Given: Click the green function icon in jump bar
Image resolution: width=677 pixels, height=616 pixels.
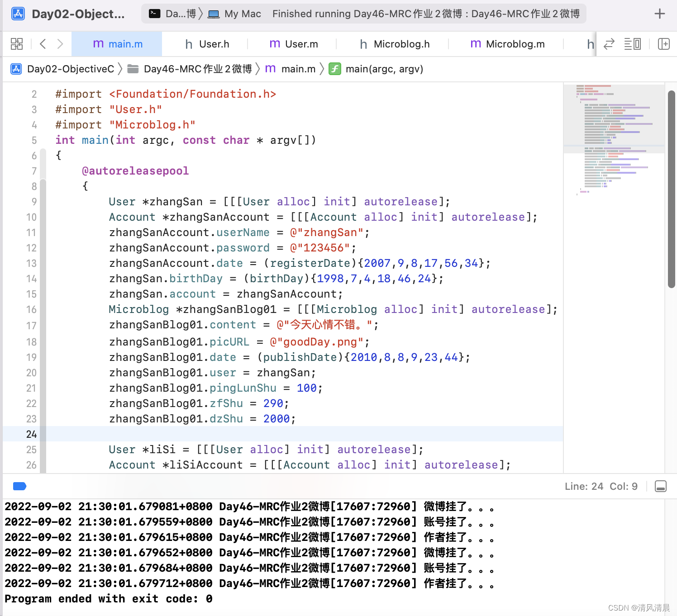Looking at the screenshot, I should (335, 69).
